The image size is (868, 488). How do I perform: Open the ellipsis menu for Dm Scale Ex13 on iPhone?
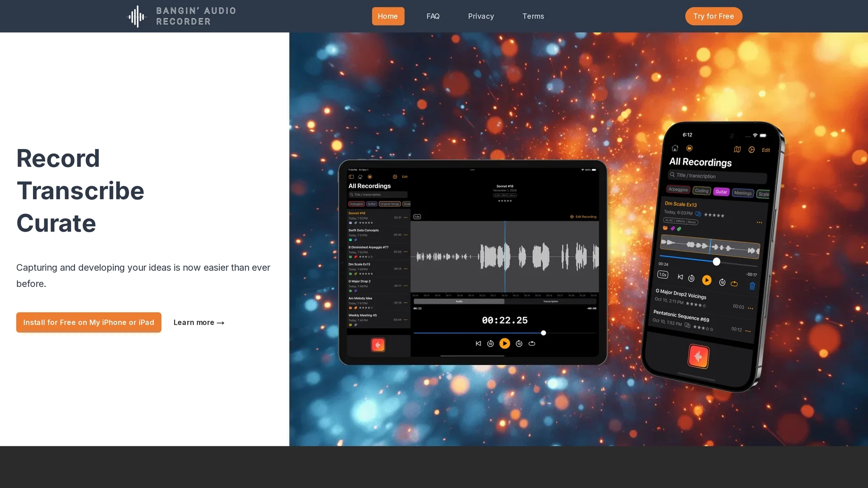coord(759,222)
